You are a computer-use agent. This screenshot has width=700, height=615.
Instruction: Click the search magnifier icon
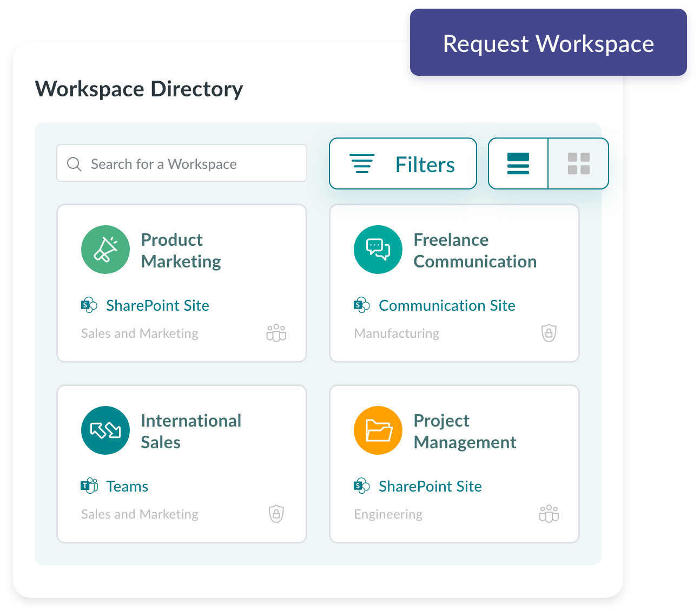74,163
